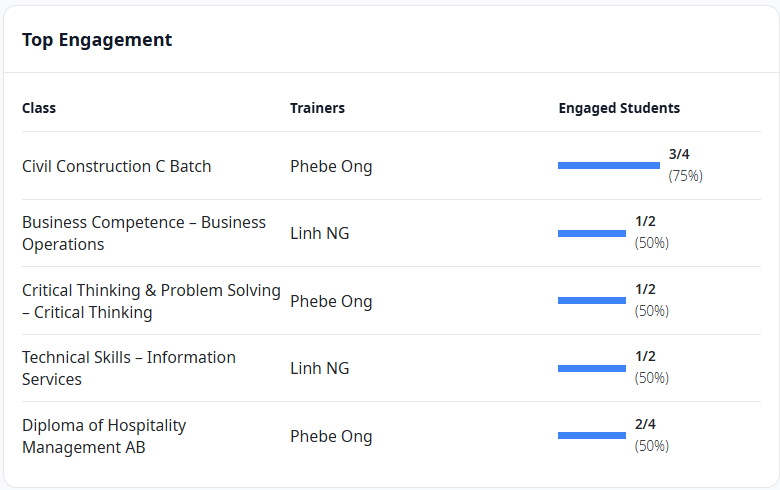780x490 pixels.
Task: Open the Civil Construction C Batch class
Action: pos(117,166)
